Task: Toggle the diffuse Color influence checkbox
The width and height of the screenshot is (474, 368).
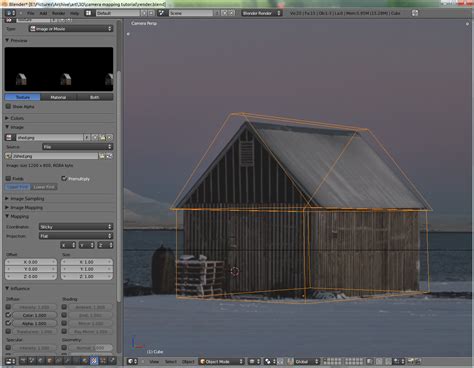Action: coord(9,315)
